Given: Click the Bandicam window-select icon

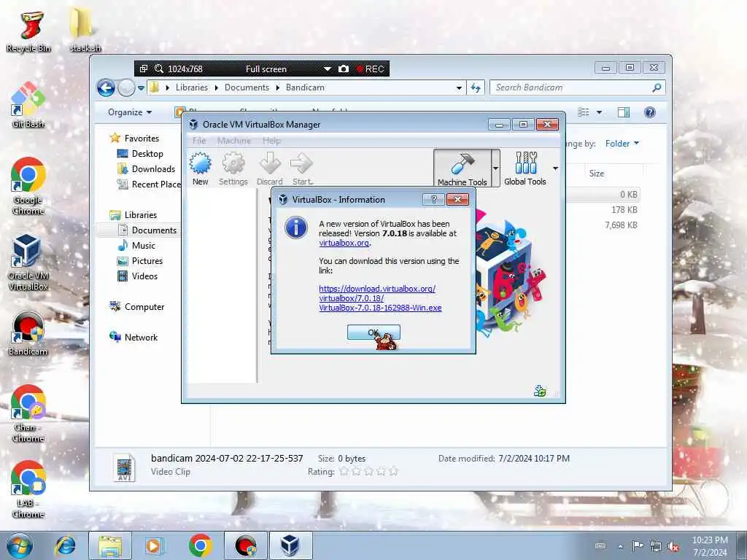Looking at the screenshot, I should tap(144, 69).
